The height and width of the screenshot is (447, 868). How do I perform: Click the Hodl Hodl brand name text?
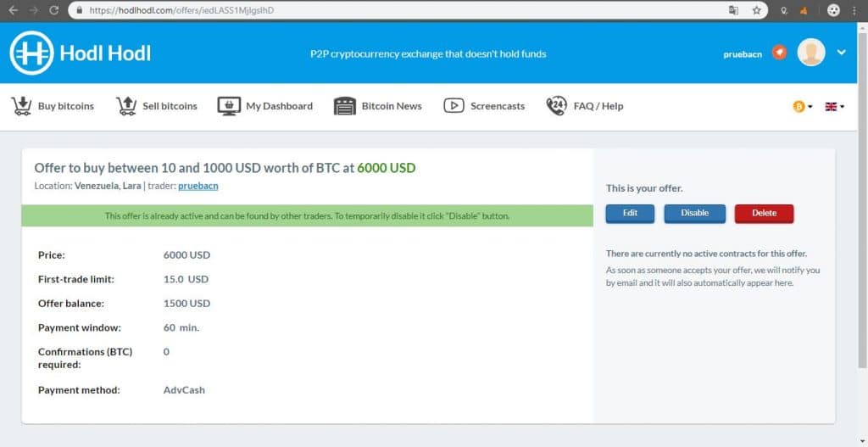pyautogui.click(x=105, y=53)
